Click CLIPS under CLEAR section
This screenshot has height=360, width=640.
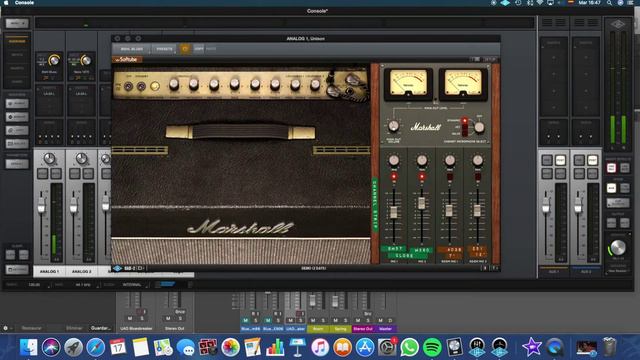[x=10, y=255]
